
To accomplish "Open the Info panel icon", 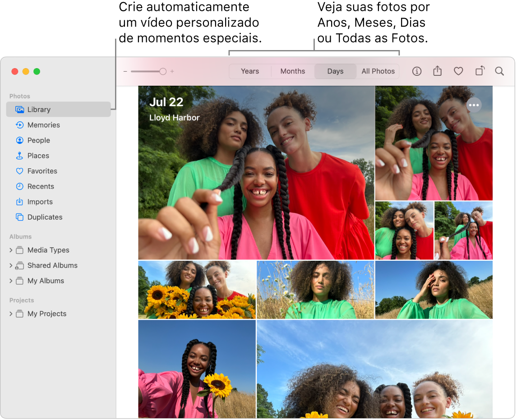I will click(x=416, y=71).
